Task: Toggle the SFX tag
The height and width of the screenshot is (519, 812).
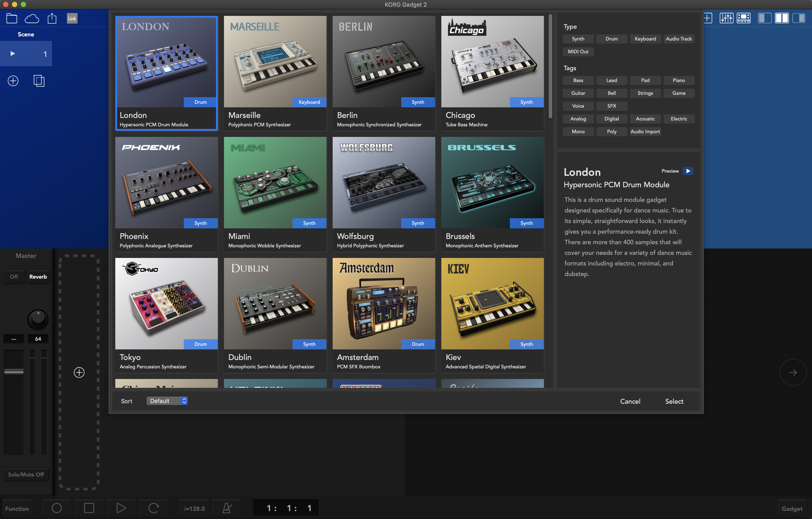Action: pos(612,106)
